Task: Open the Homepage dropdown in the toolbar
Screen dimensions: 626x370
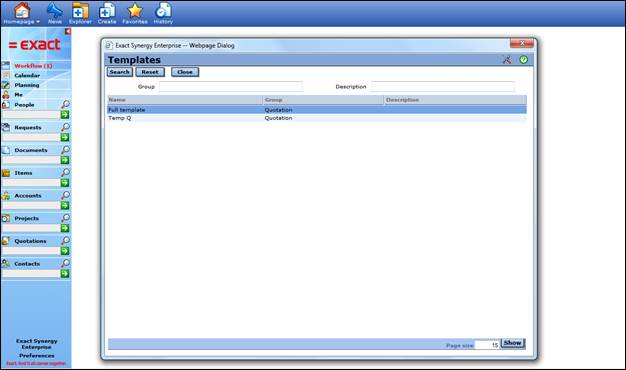Action: (x=22, y=14)
